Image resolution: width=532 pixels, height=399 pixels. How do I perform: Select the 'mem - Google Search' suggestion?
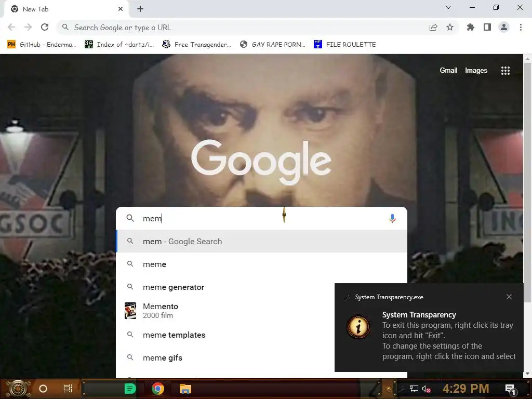pyautogui.click(x=261, y=241)
